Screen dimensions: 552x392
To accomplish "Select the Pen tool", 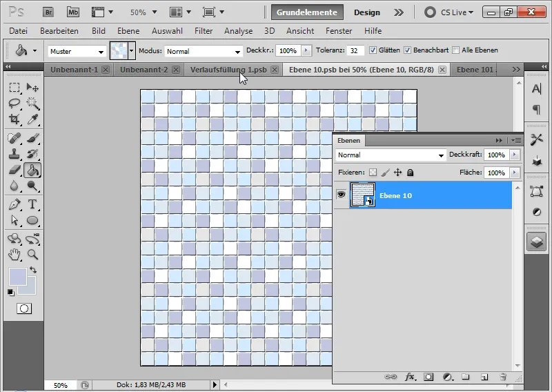I will 14,204.
